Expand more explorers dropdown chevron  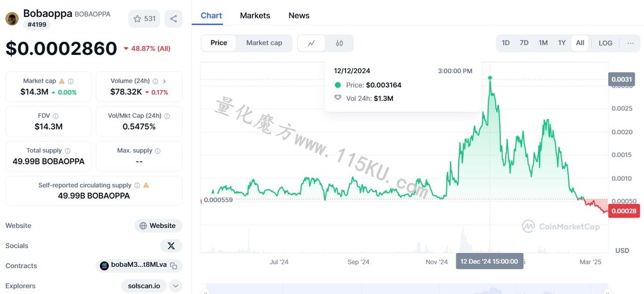pos(176,286)
